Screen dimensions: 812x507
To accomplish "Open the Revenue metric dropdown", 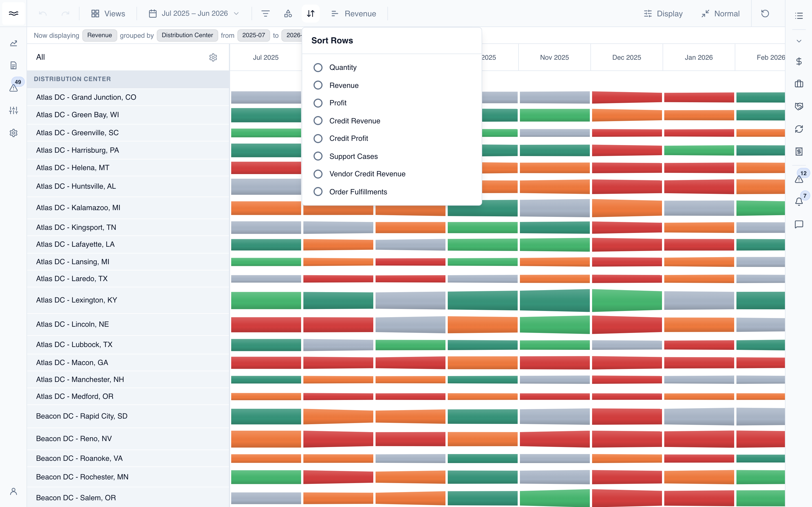I will pos(353,14).
